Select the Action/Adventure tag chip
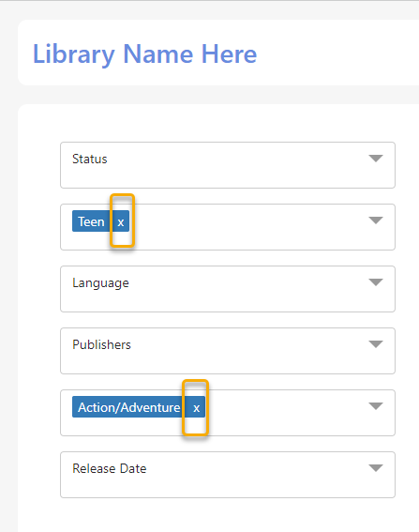Viewport: 419px width, 532px height. (128, 407)
